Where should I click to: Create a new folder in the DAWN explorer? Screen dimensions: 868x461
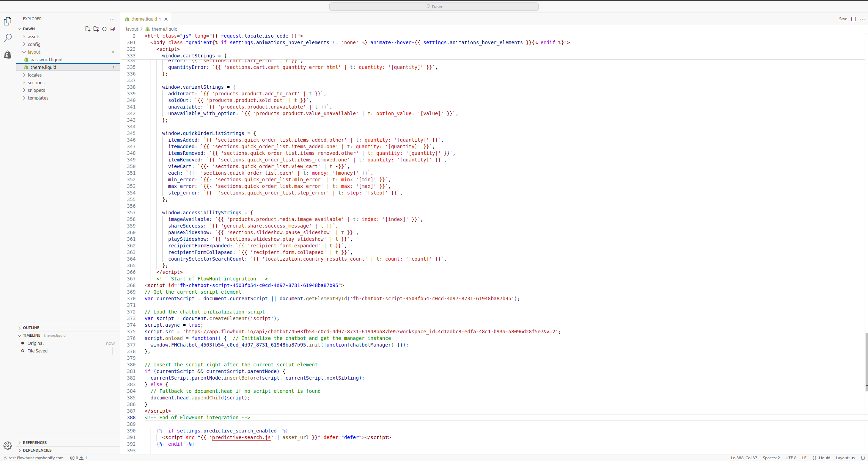pos(96,29)
